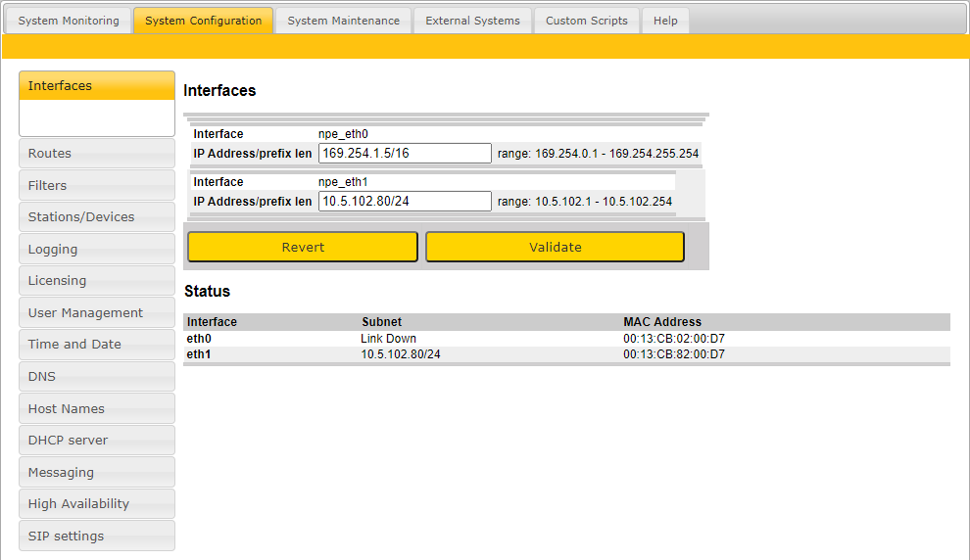Open the Filters sidebar section
Screen dimensions: 970x560
click(x=96, y=186)
